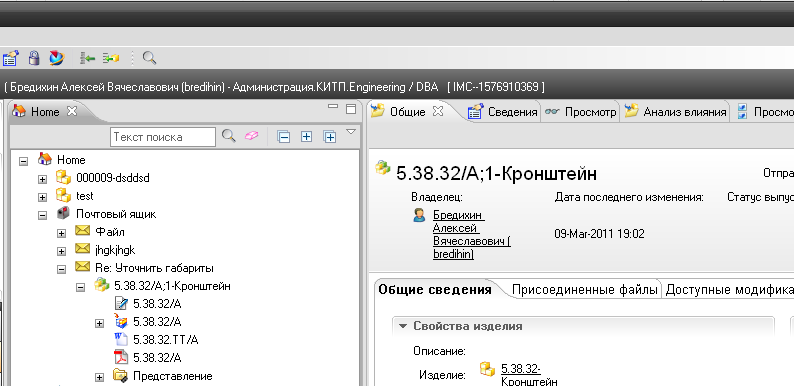Select the Home tree root

[x=71, y=160]
